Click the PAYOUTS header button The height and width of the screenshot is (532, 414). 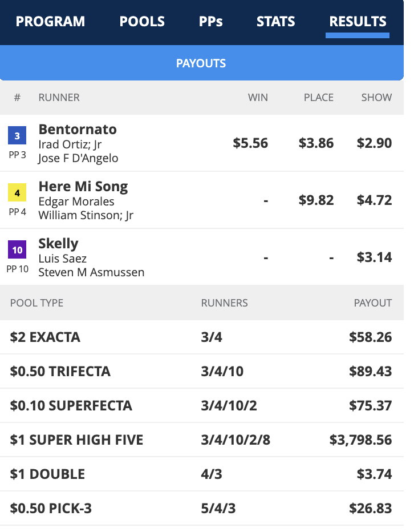click(201, 63)
